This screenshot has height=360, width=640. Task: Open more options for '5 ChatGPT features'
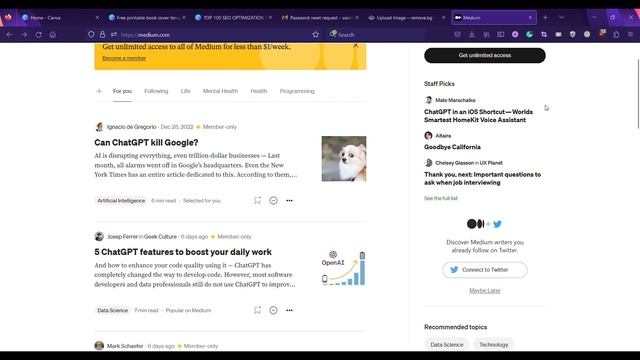coord(289,310)
